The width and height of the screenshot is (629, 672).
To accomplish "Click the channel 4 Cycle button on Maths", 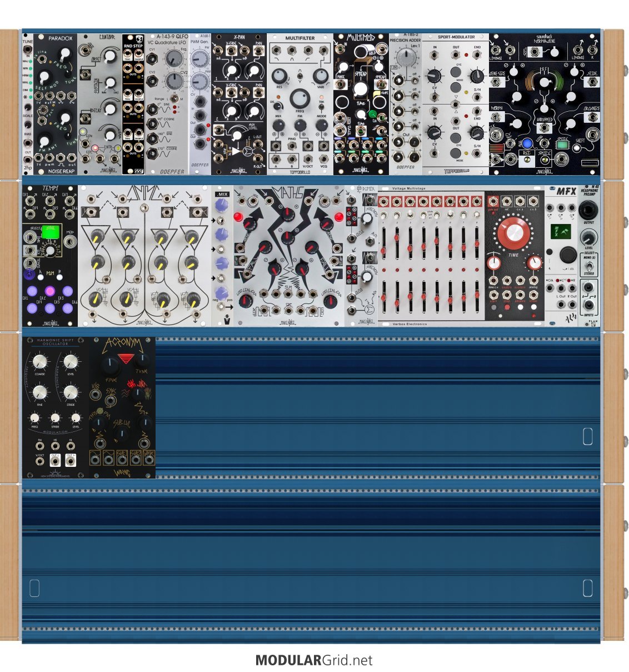I will (x=338, y=216).
